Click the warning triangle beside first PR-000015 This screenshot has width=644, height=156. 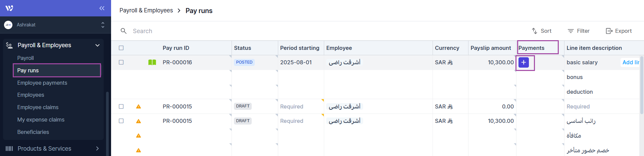[x=138, y=106]
